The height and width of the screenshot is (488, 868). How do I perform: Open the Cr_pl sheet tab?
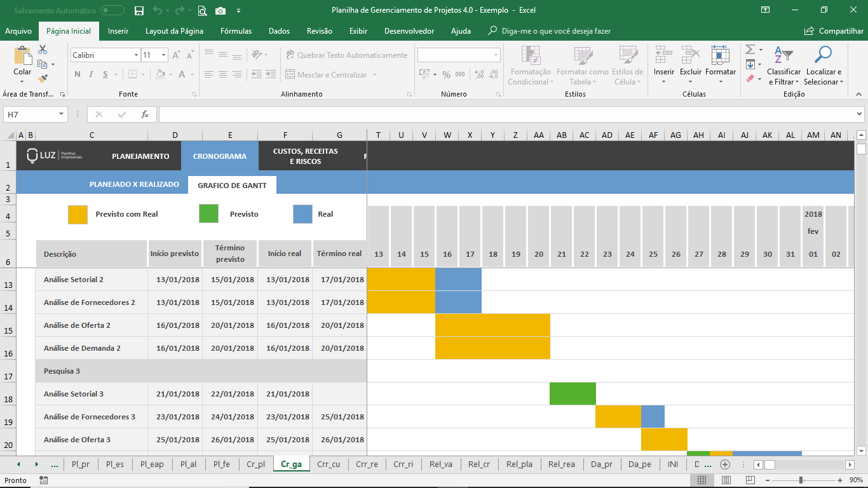click(256, 464)
